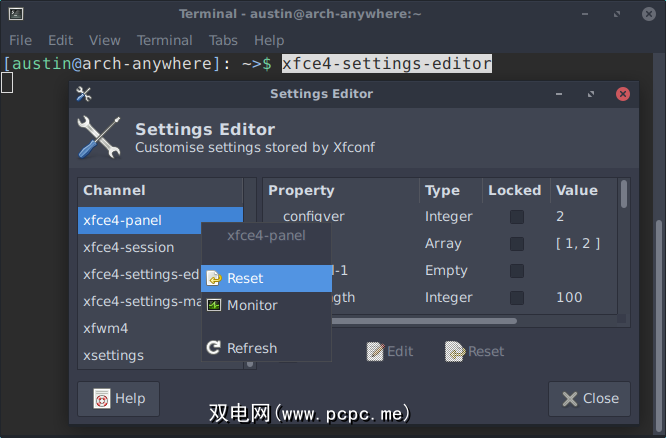666x438 pixels.
Task: Click the Reset icon in context menu
Action: [213, 278]
